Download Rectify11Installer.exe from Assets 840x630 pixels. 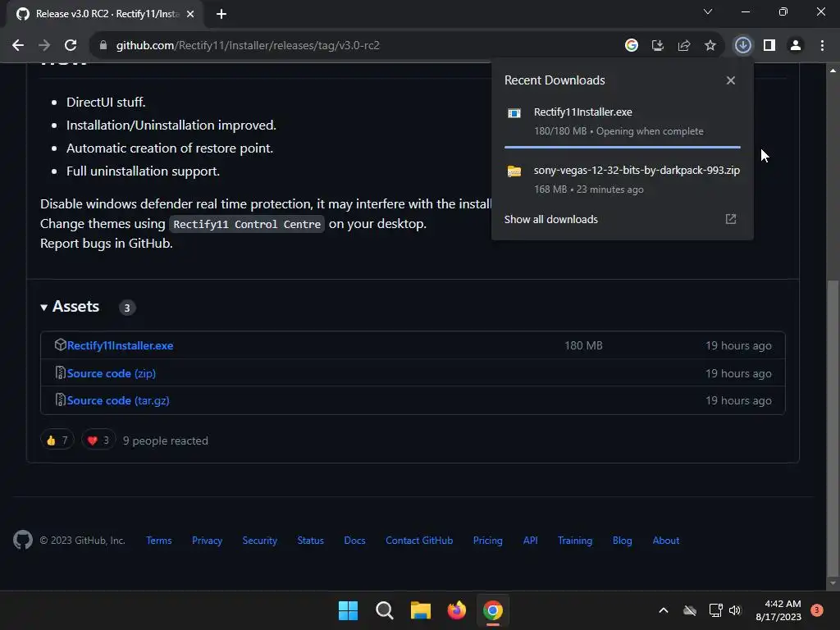120,345
